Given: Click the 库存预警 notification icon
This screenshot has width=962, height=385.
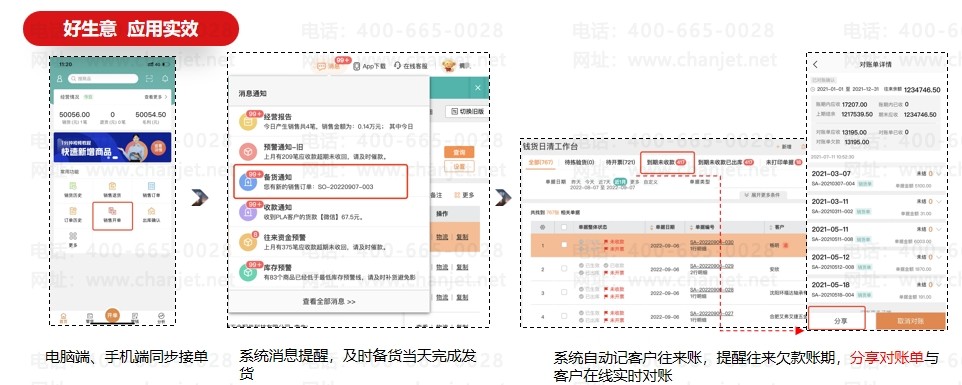Looking at the screenshot, I should 248,272.
